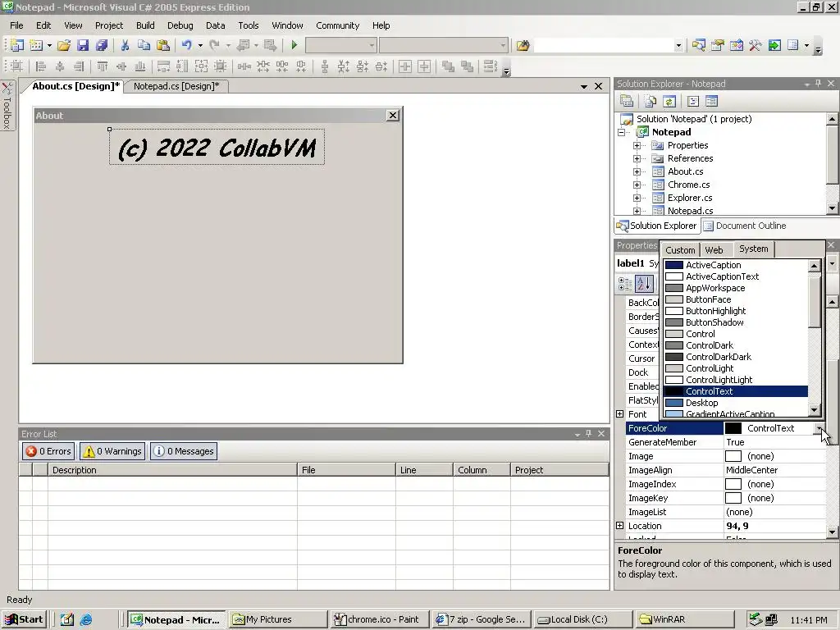Open the Community menu

[337, 25]
